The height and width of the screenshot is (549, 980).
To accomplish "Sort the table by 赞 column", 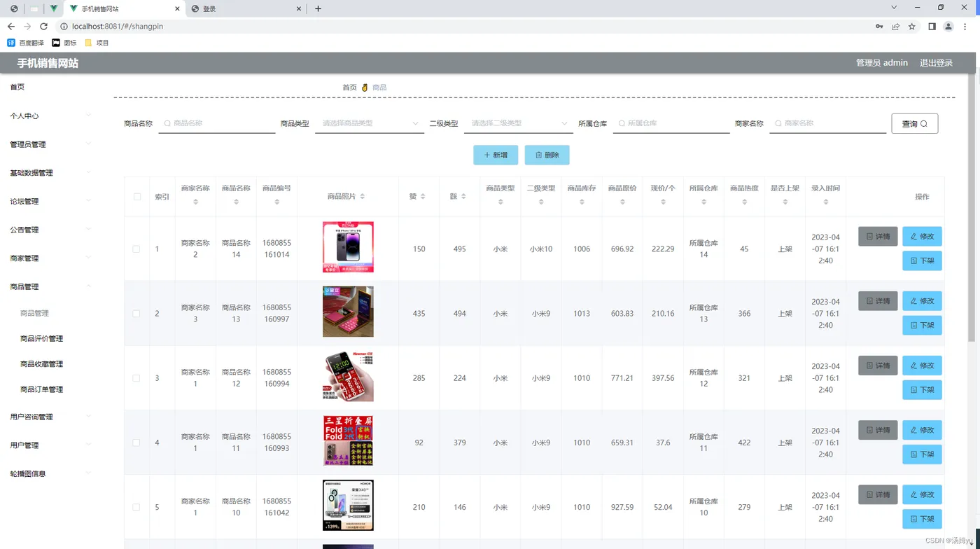I will 423,197.
